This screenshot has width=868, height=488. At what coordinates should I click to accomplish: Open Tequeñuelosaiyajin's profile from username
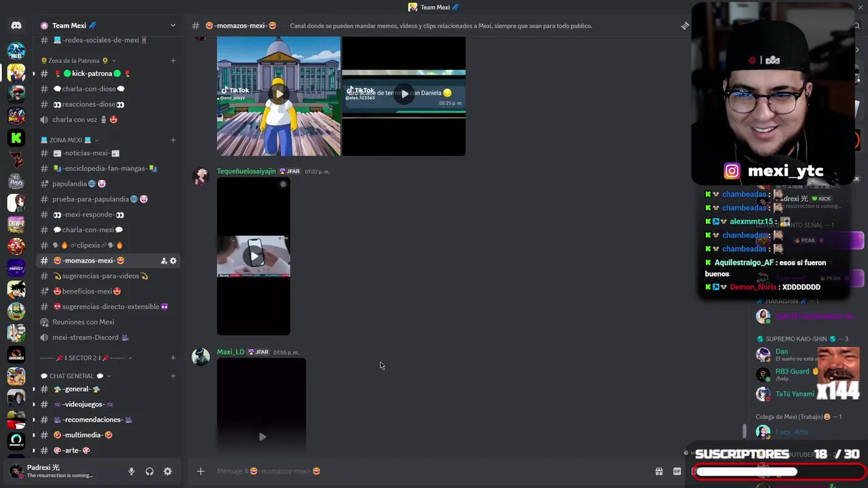(x=246, y=171)
